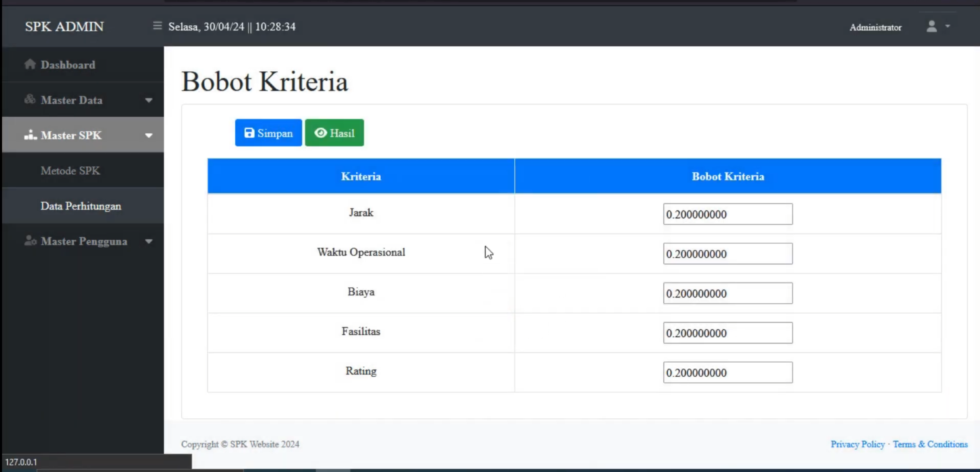
Task: Open the Master Pengguna menu
Action: point(83,241)
